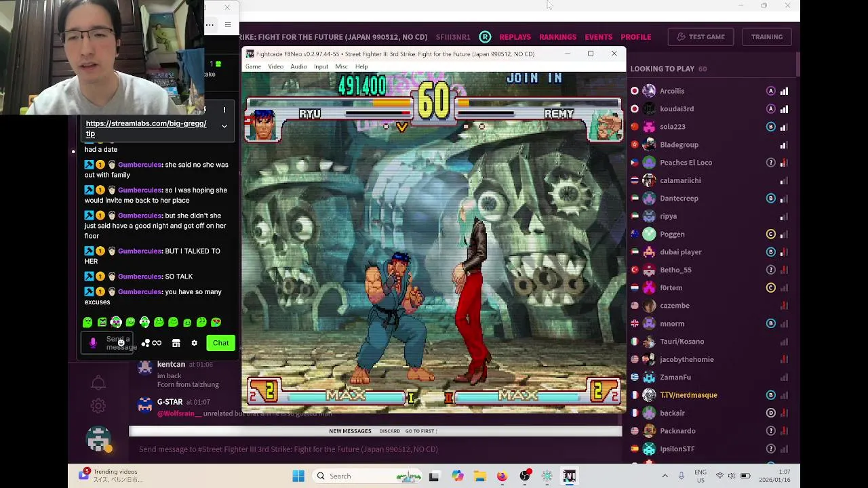
Task: Show hidden system tray icons chevron
Action: pos(665,476)
